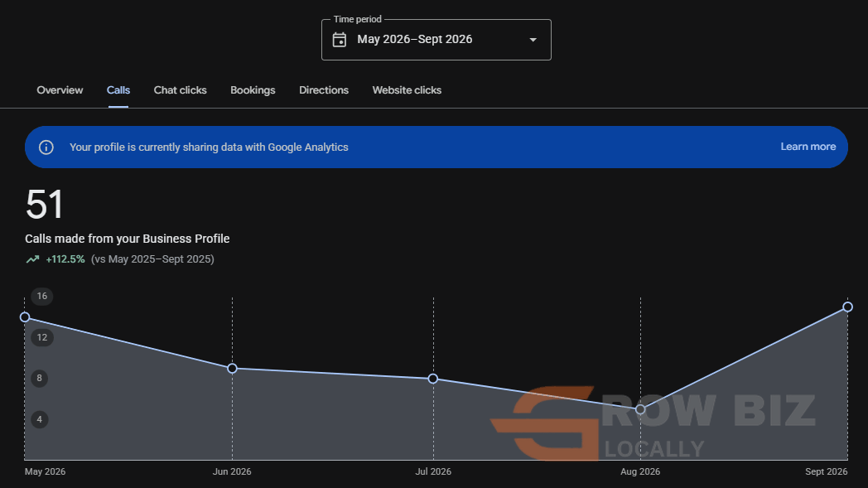Image resolution: width=868 pixels, height=488 pixels.
Task: Click 'Calls made from your Business Profile' heading
Action: click(x=128, y=239)
